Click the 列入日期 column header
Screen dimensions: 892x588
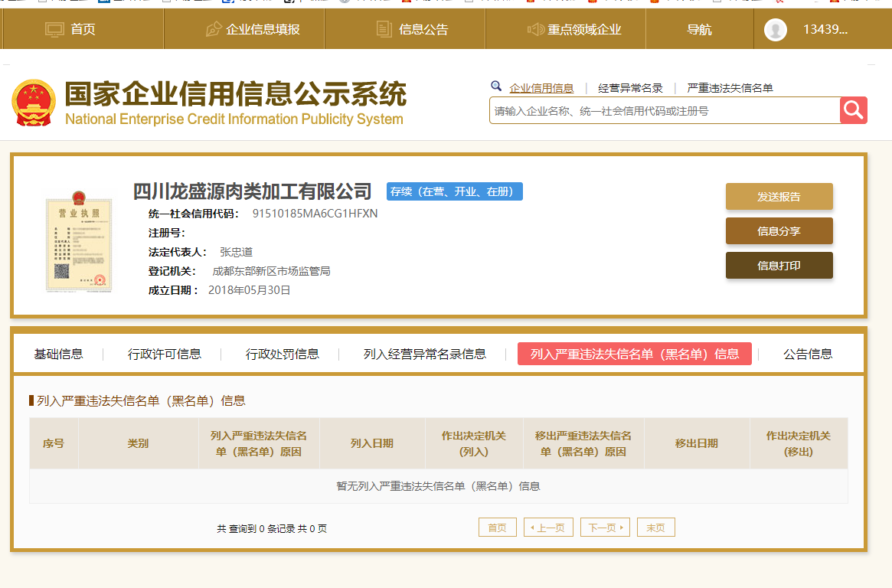point(372,443)
